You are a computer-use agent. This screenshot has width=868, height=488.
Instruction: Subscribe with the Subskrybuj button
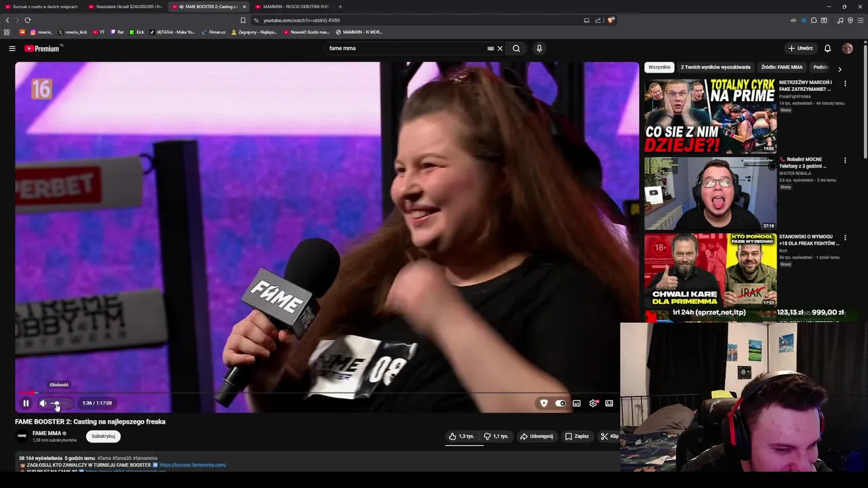103,436
